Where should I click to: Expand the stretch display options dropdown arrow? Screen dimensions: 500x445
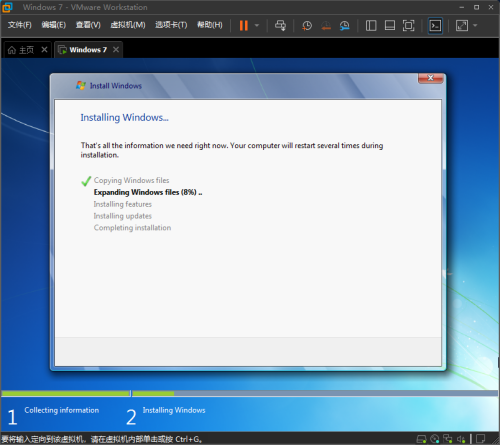click(x=475, y=25)
